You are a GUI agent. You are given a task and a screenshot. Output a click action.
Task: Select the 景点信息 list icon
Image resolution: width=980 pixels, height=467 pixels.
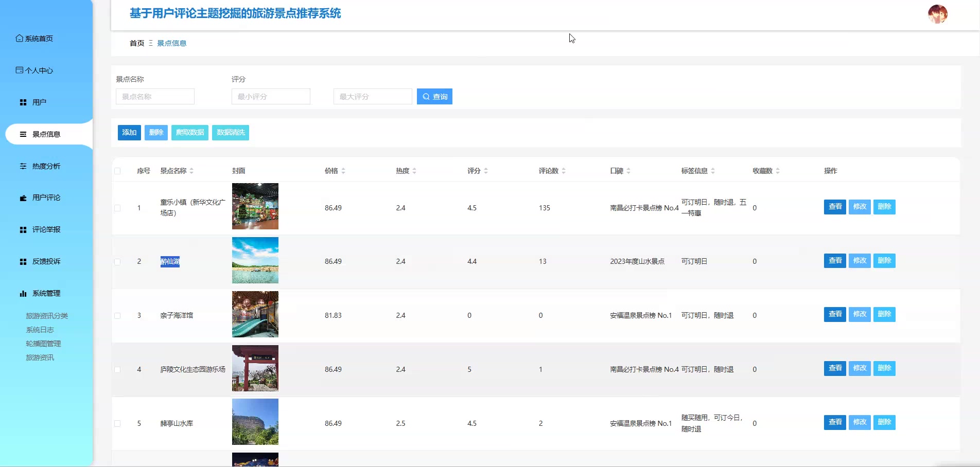pos(23,134)
